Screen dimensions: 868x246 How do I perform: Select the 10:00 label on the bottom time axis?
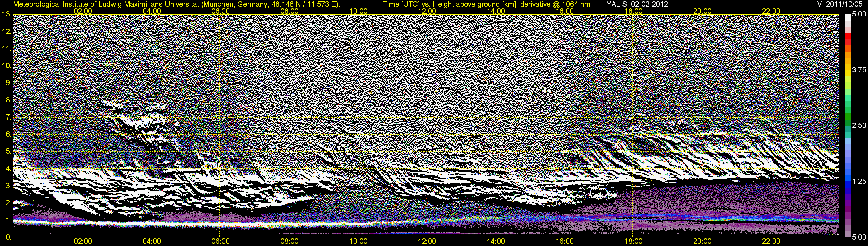pyautogui.click(x=358, y=241)
